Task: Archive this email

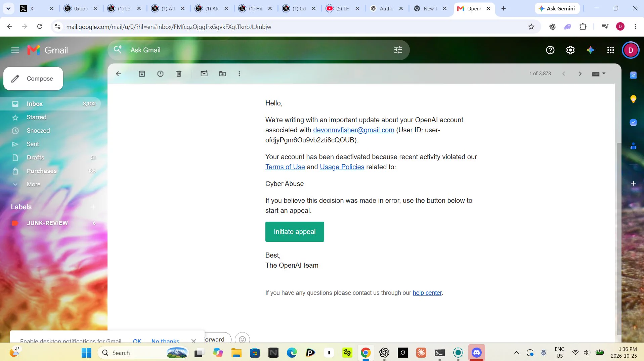Action: pos(142,74)
